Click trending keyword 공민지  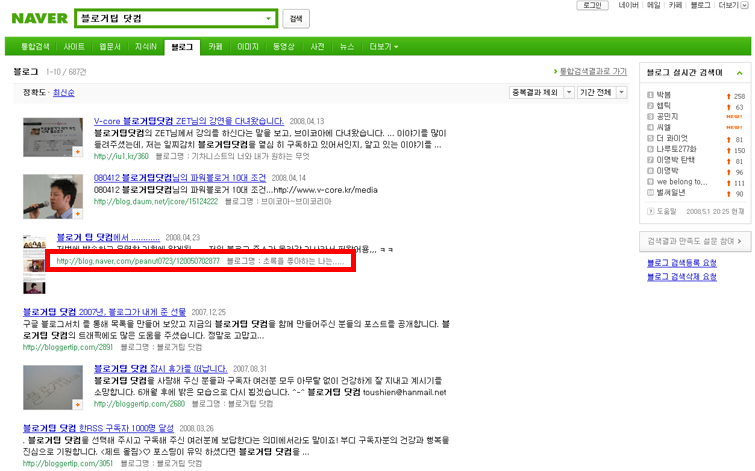tap(667, 117)
